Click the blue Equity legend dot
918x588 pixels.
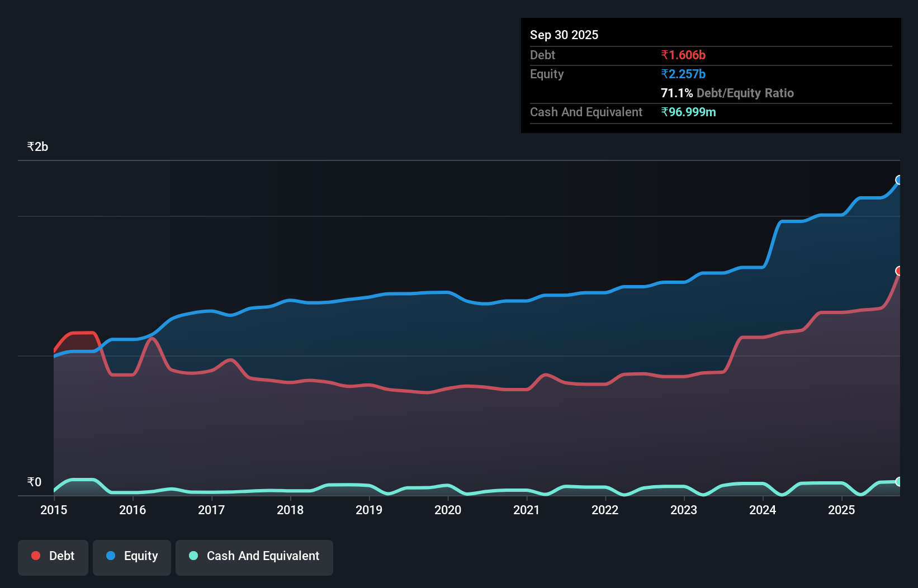[x=111, y=556]
